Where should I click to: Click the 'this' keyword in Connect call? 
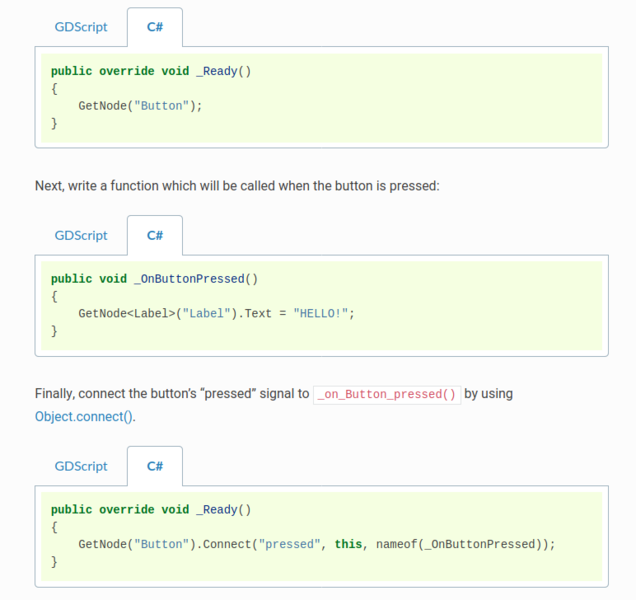348,544
